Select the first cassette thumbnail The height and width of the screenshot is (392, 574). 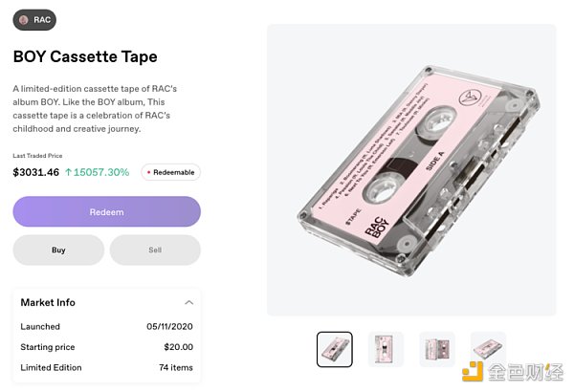click(334, 350)
